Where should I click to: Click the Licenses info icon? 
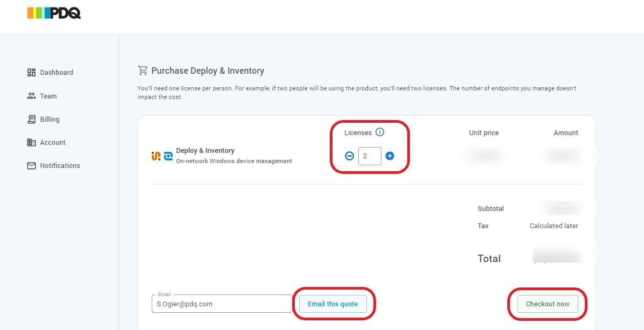[380, 132]
